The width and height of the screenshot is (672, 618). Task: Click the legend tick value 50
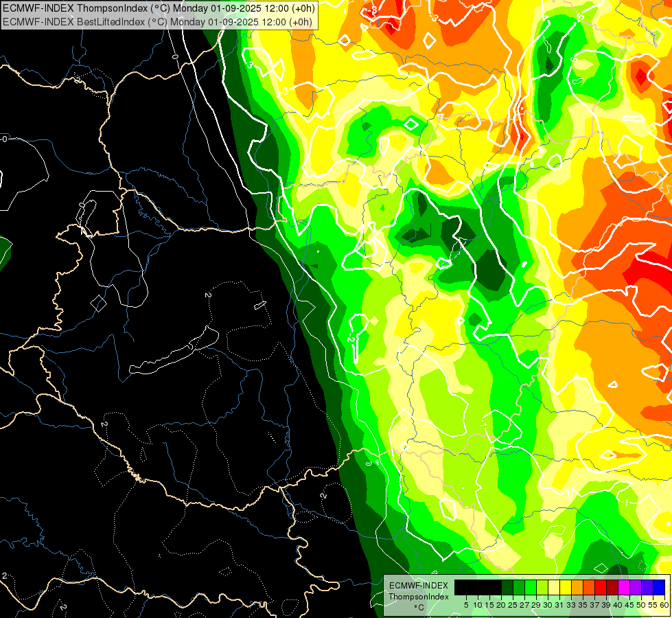pos(642,605)
